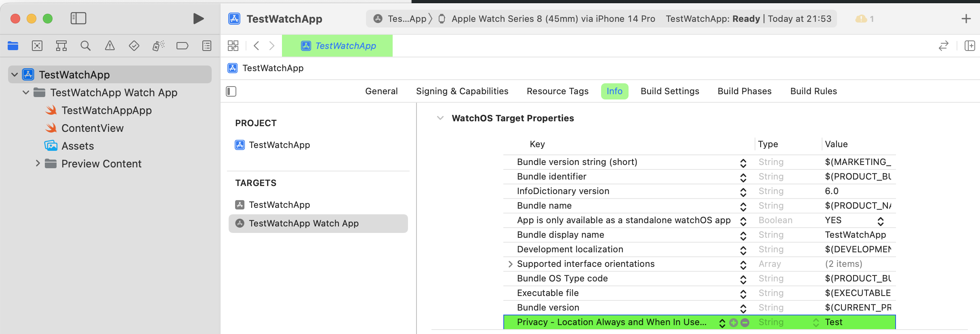Switch to Signing & Capabilities tab
Screen dimensions: 980x334
coord(462,91)
